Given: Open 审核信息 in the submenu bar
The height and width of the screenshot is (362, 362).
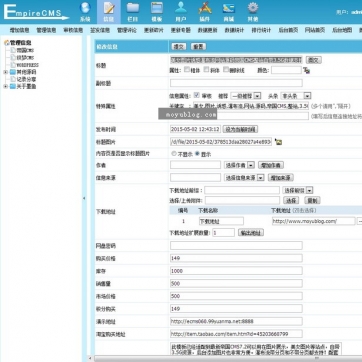Looking at the screenshot, I should pyautogui.click(x=73, y=30).
